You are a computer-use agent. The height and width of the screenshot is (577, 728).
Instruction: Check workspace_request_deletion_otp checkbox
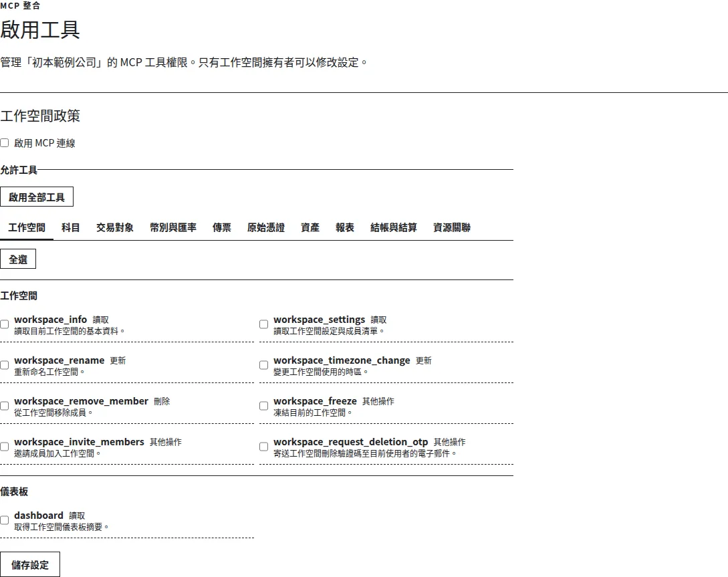point(263,447)
